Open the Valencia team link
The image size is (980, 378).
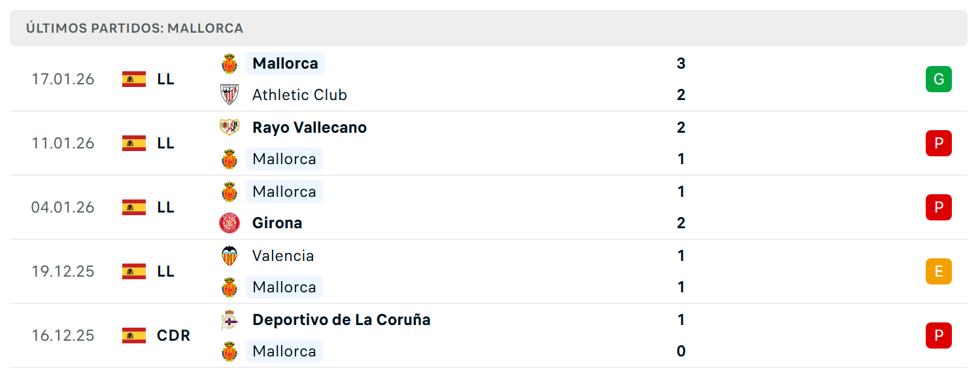click(283, 256)
